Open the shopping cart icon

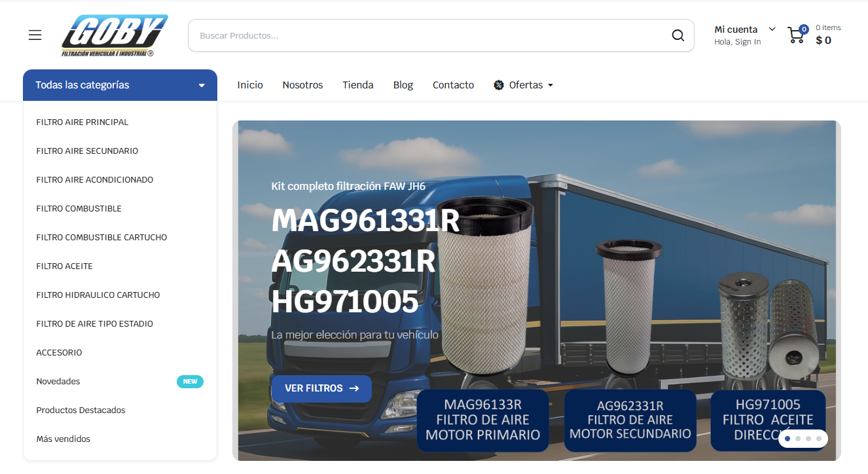[797, 35]
